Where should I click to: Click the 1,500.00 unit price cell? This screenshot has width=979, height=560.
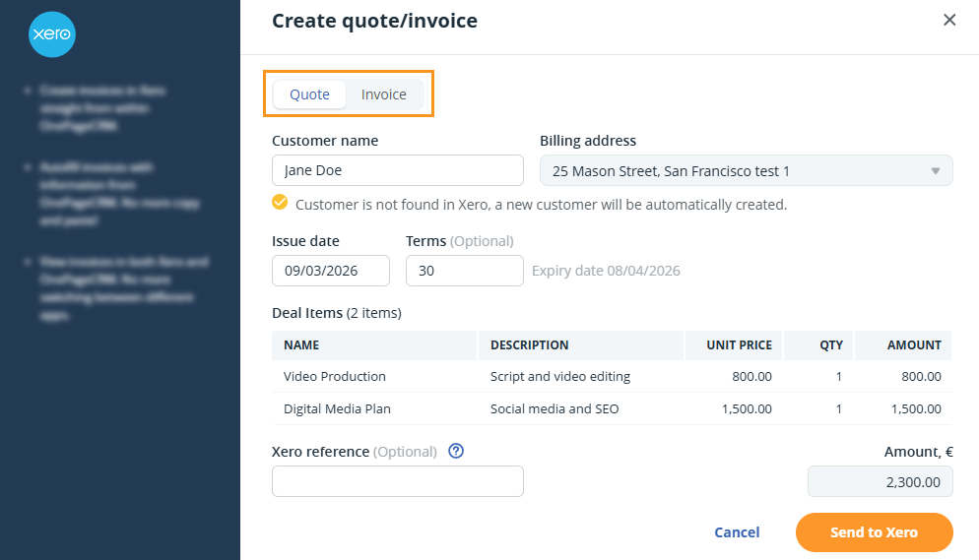click(747, 409)
